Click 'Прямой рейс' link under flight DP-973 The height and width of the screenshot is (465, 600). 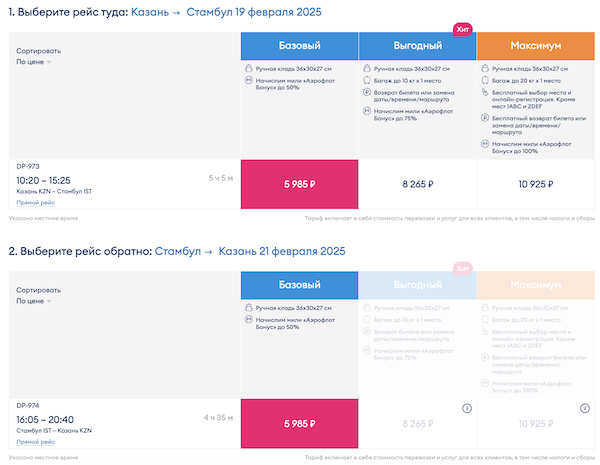click(35, 202)
